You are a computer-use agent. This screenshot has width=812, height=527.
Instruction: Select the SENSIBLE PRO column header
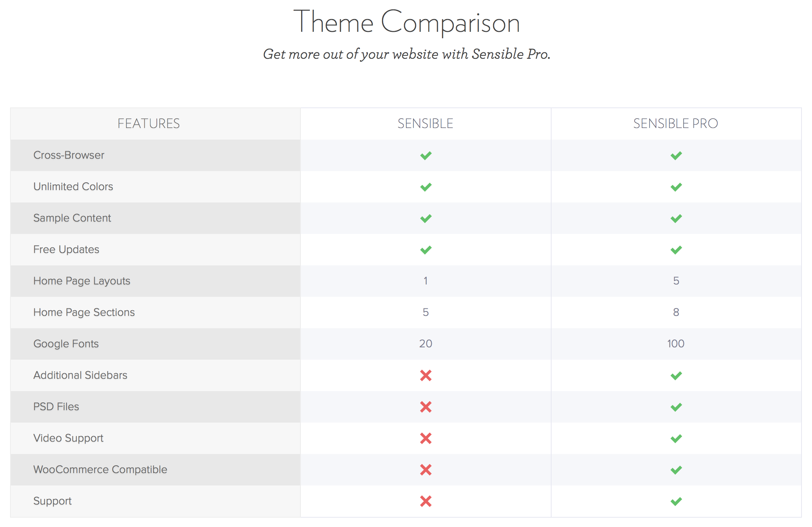tap(676, 124)
